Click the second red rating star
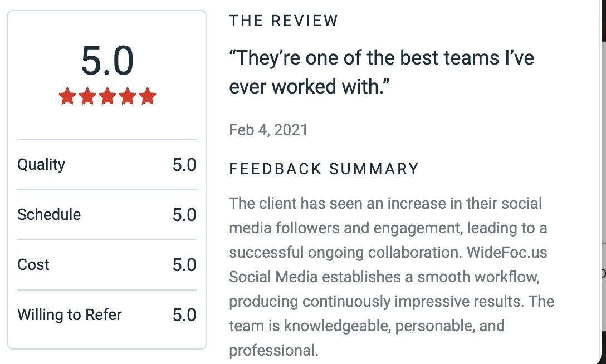The width and height of the screenshot is (606, 364). point(87,96)
